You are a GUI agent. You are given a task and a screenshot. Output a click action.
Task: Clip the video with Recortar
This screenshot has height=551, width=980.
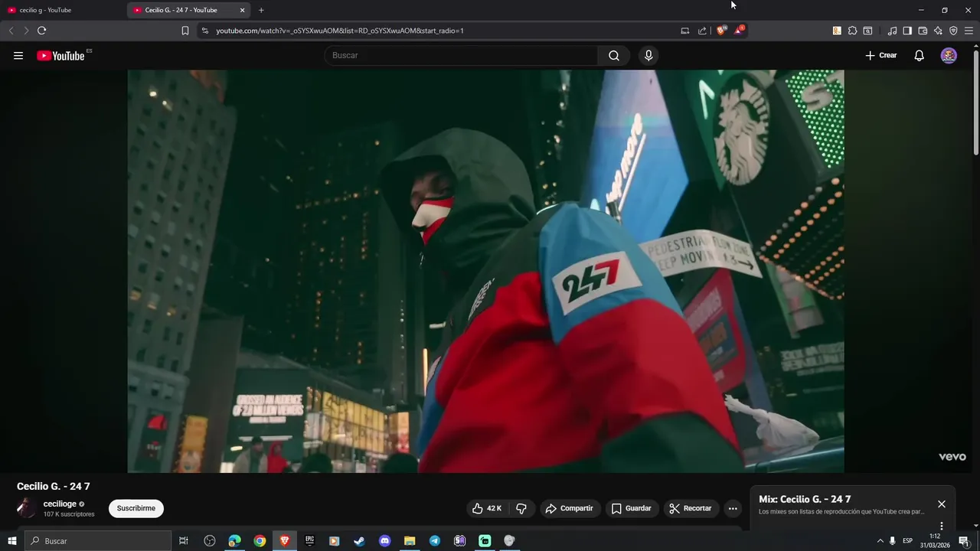tap(691, 508)
